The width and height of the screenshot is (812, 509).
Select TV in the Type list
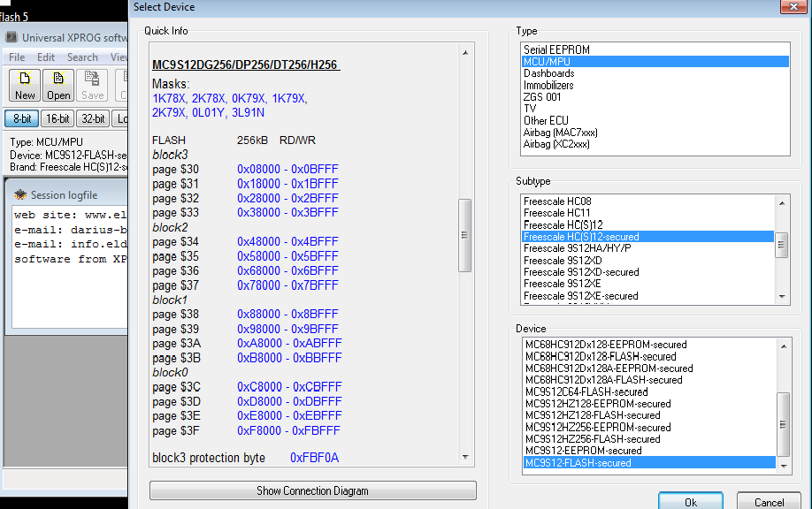pos(655,109)
